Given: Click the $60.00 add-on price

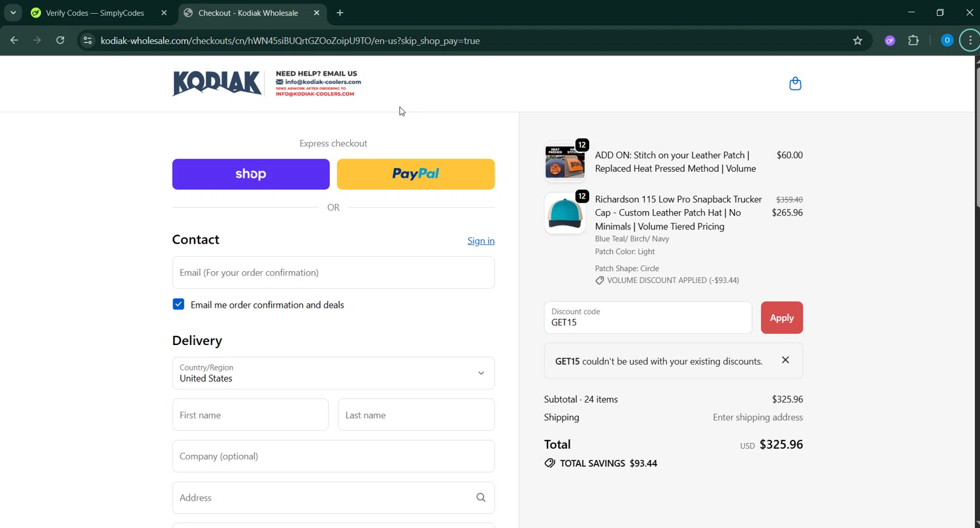Looking at the screenshot, I should click(789, 155).
